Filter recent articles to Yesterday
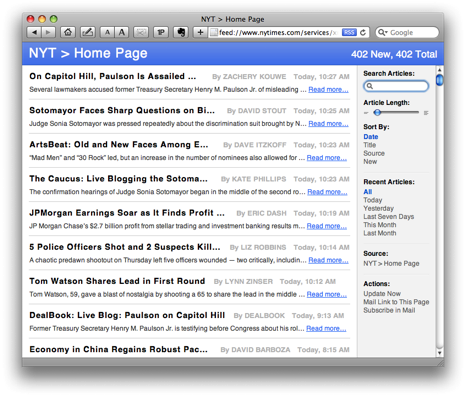This screenshot has height=397, width=465. click(378, 208)
